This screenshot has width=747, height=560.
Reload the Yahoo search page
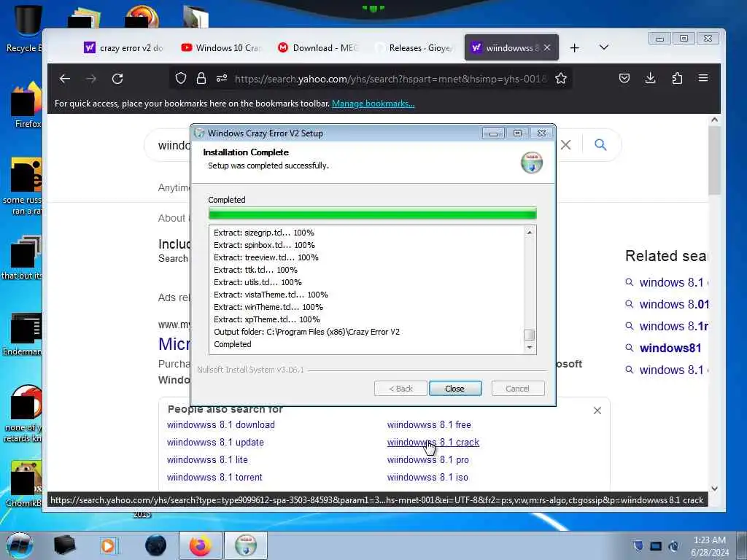117,79
